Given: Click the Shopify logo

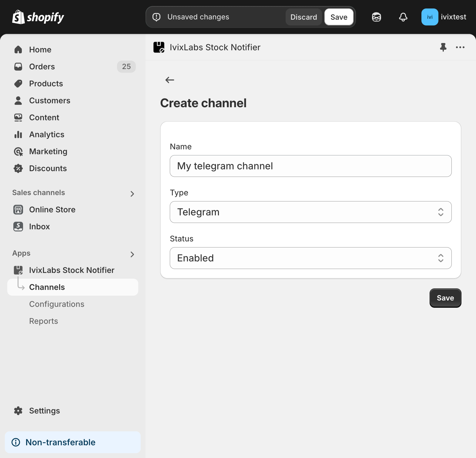Looking at the screenshot, I should pyautogui.click(x=38, y=17).
